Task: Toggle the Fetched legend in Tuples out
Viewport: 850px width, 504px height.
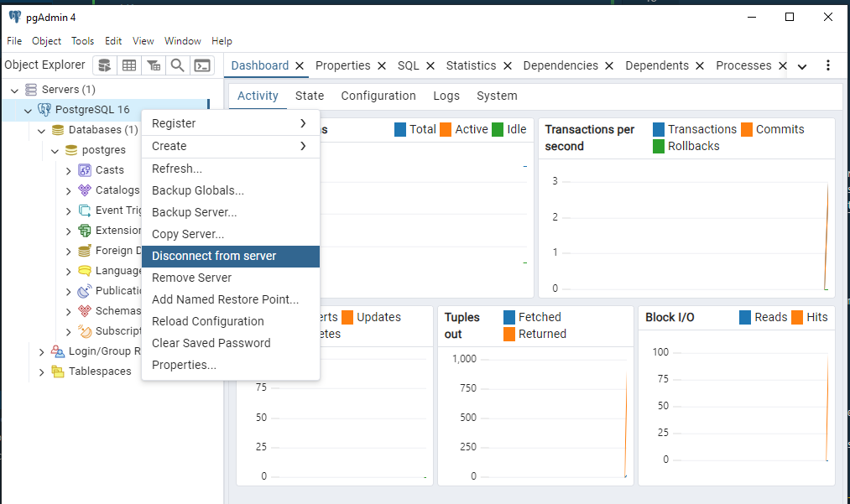Action: point(532,317)
